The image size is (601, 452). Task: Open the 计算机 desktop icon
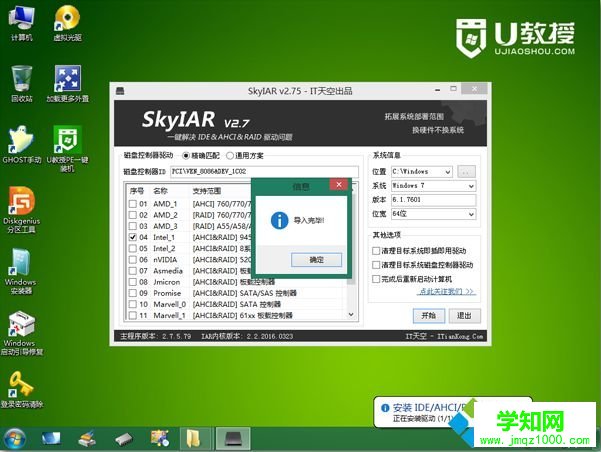point(21,23)
